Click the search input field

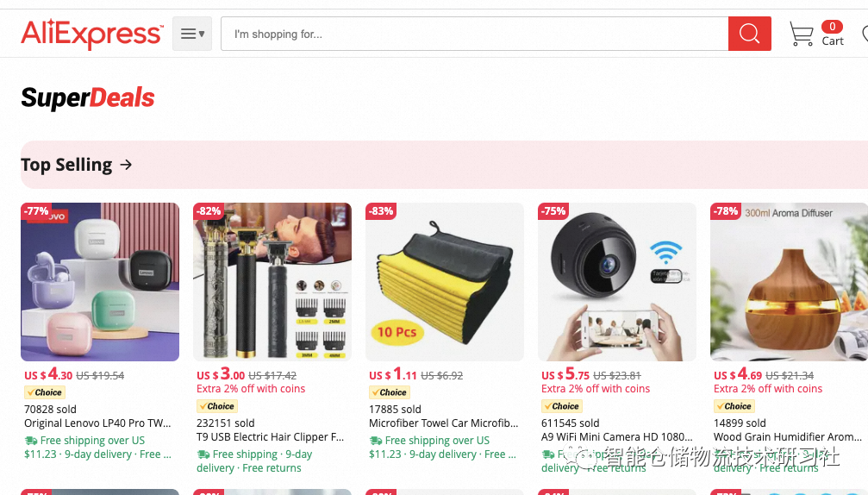pyautogui.click(x=474, y=34)
